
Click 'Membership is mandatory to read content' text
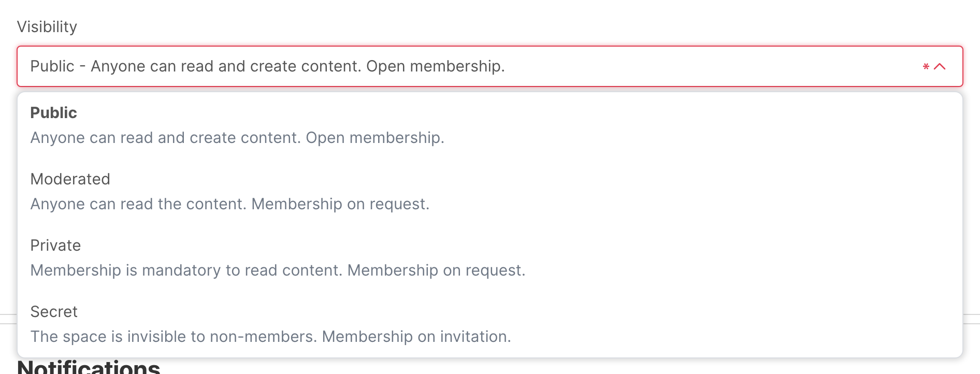(x=186, y=270)
